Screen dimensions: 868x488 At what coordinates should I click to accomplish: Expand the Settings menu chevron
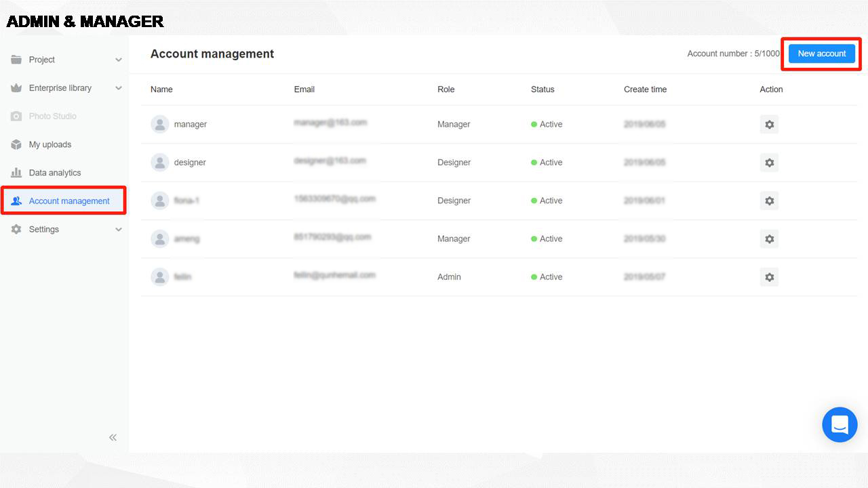(119, 229)
